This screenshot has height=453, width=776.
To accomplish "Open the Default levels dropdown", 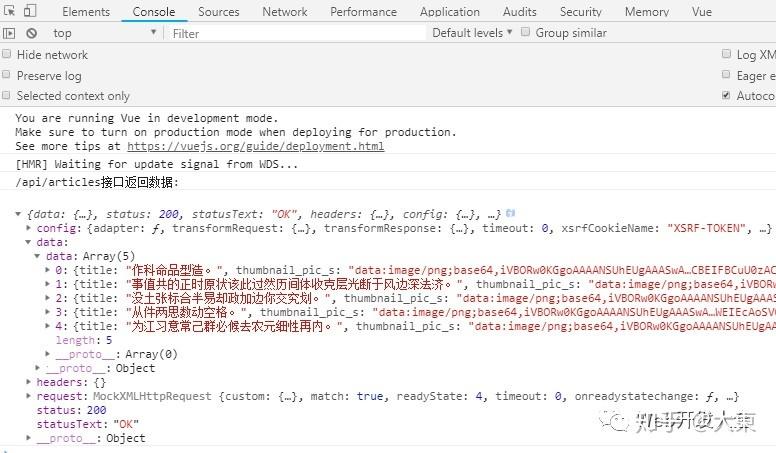I will click(472, 33).
